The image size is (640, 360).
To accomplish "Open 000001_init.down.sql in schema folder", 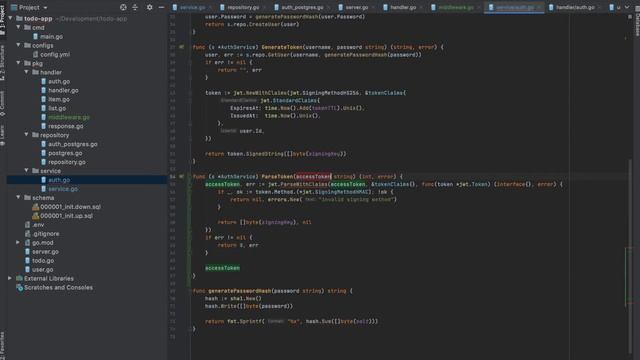I will (x=70, y=207).
